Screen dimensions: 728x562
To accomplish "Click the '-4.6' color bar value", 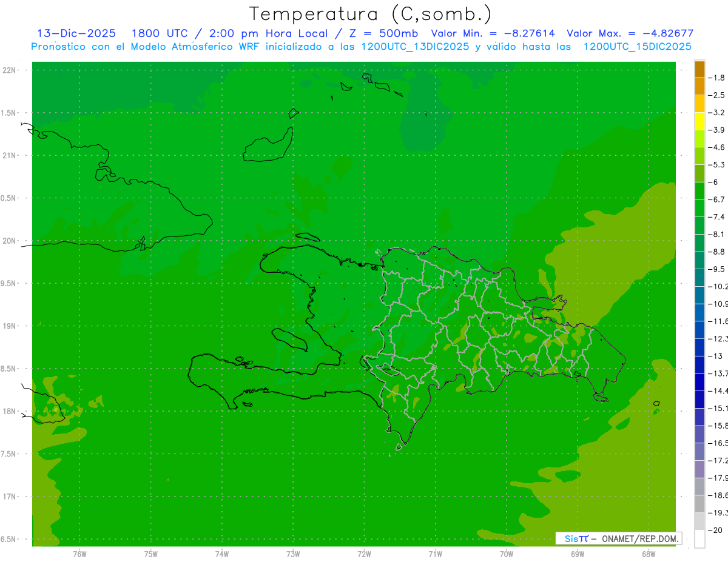I will point(718,147).
